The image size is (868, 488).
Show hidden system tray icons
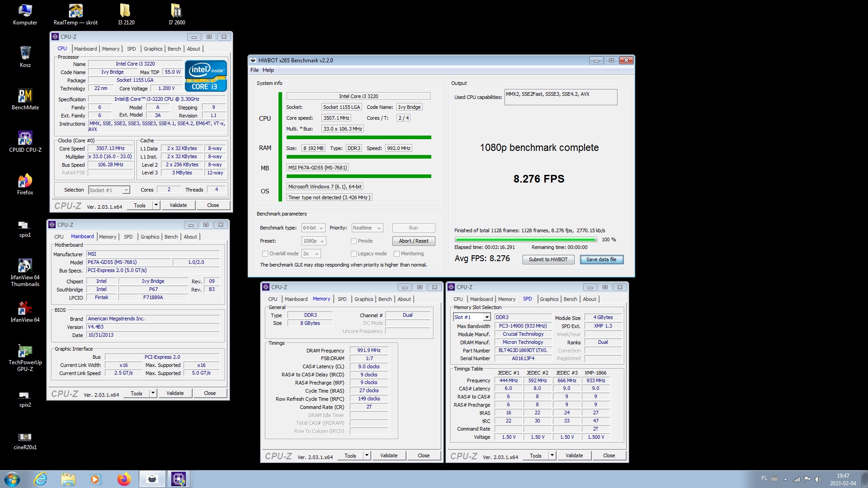point(785,479)
